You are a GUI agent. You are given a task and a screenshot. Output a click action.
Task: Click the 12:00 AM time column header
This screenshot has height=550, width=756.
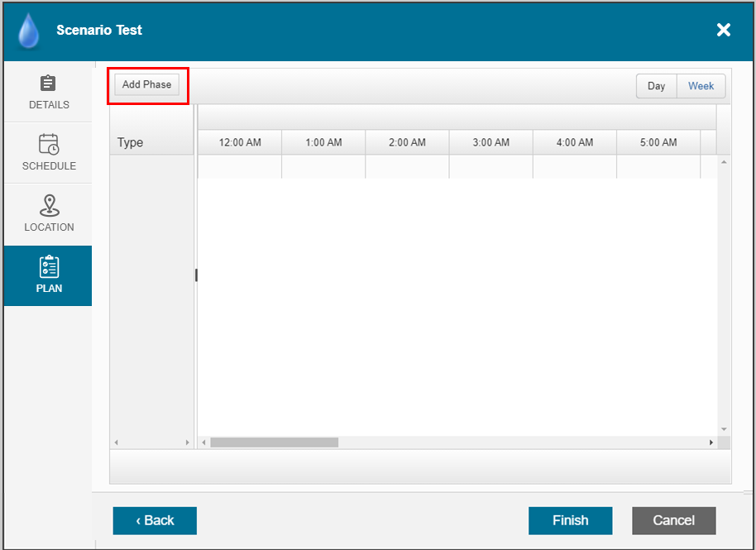pos(240,142)
